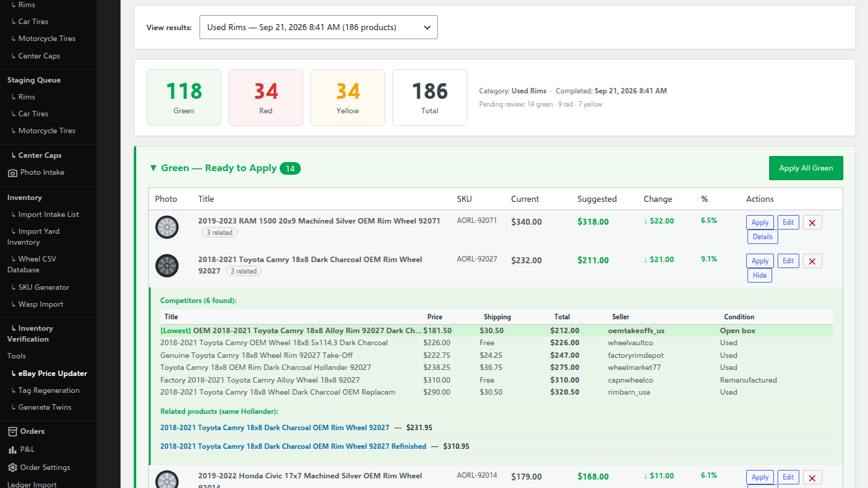The width and height of the screenshot is (868, 488).
Task: Apply the Honda Civic suggested price
Action: click(760, 477)
